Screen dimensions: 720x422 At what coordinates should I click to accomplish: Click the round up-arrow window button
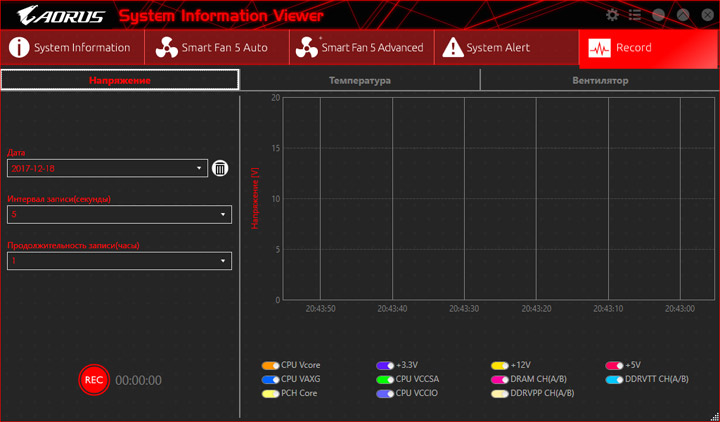point(683,15)
